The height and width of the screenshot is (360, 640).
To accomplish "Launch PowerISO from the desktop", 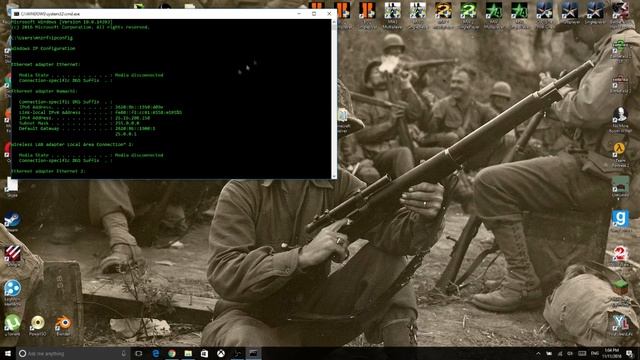I will coord(38,324).
